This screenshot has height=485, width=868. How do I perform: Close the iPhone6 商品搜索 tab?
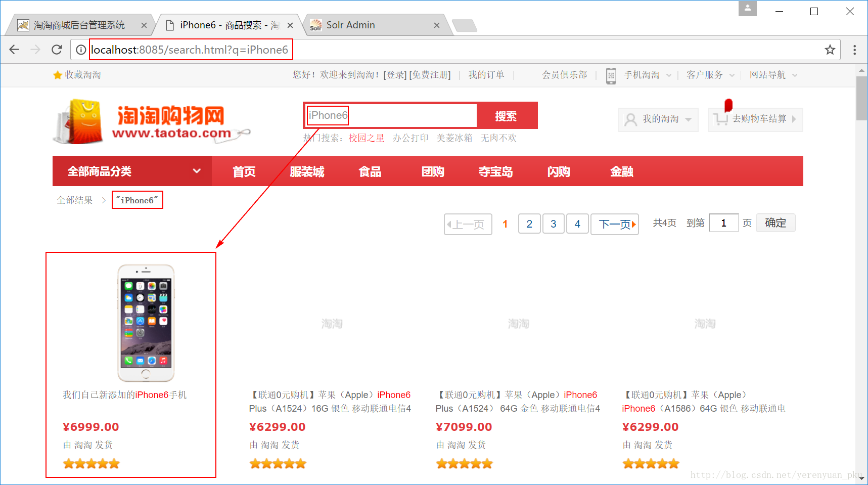coord(290,25)
